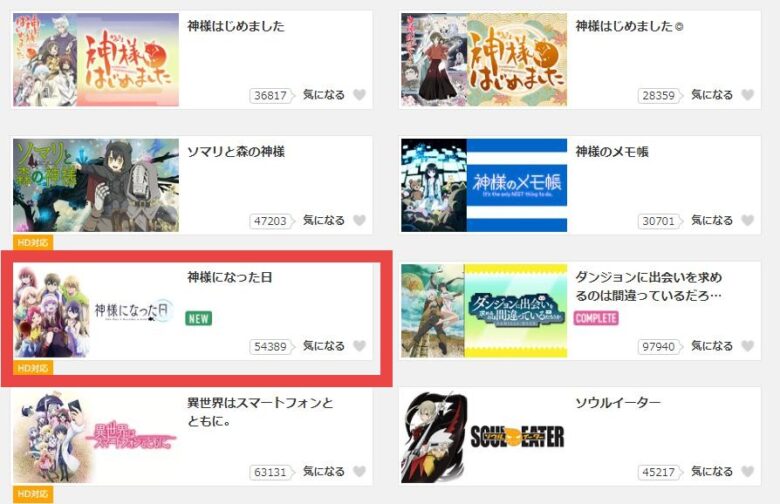This screenshot has height=504, width=780.
Task: Select the pink COMPLETE badge
Action: click(x=596, y=318)
